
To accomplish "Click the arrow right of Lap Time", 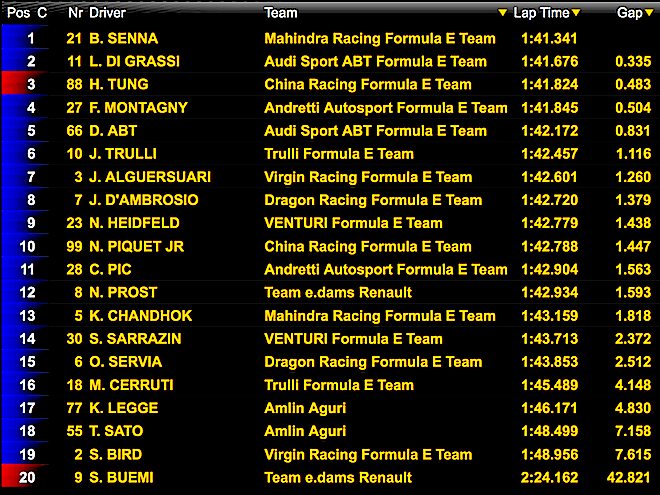I will (577, 13).
